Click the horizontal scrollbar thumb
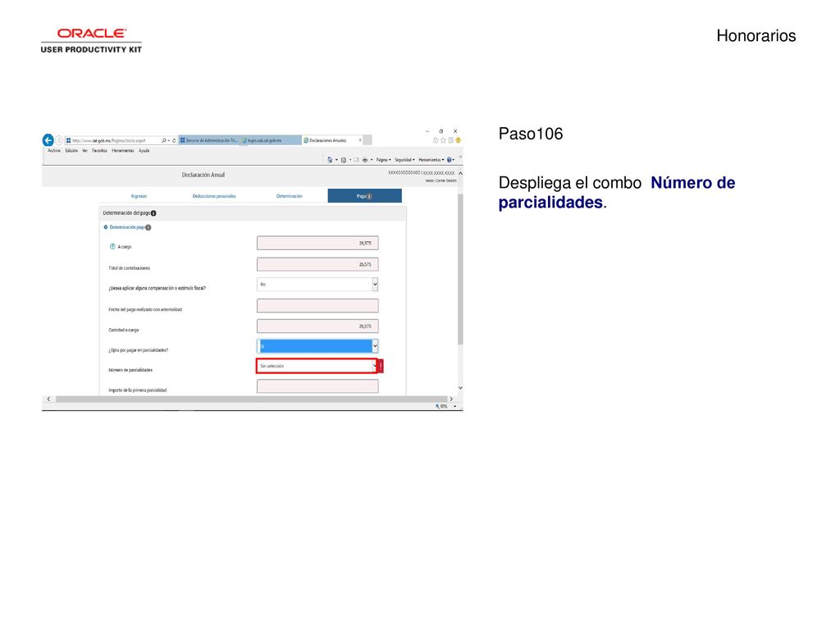This screenshot has width=840, height=630. (x=251, y=399)
